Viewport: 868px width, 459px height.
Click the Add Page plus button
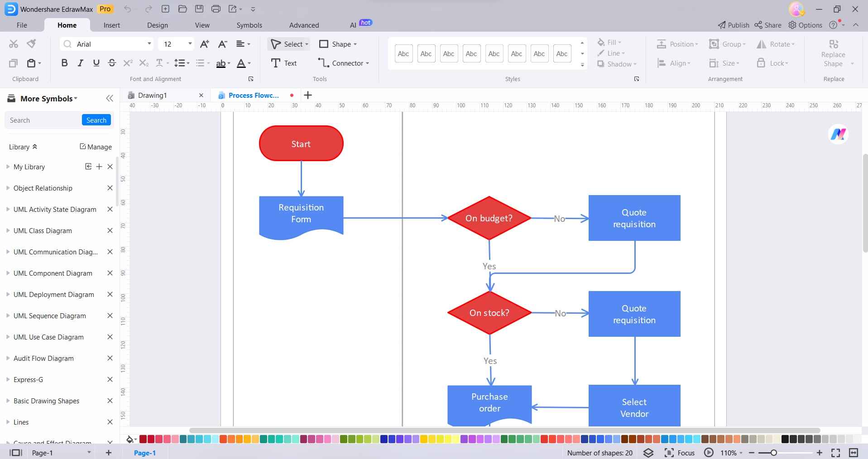click(x=108, y=453)
